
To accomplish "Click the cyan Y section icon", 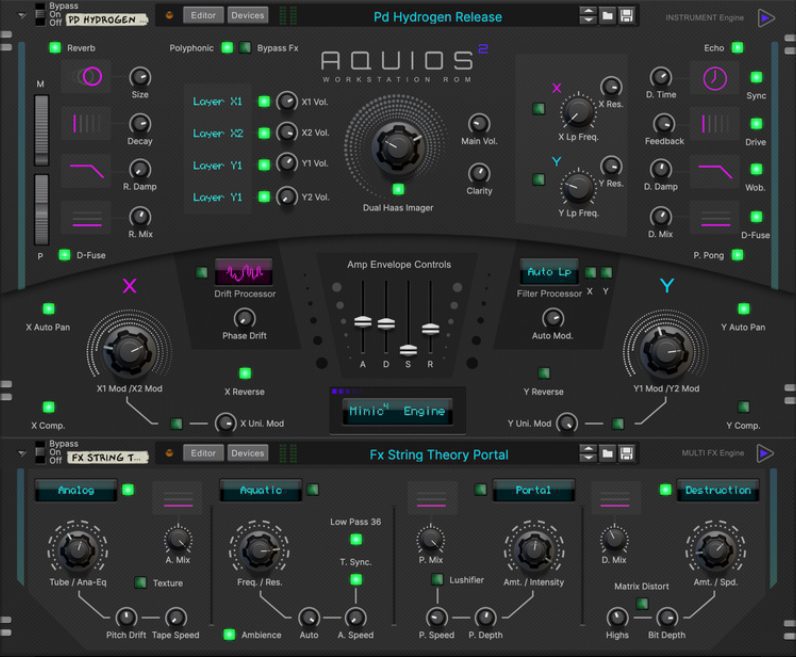I will coord(667,286).
